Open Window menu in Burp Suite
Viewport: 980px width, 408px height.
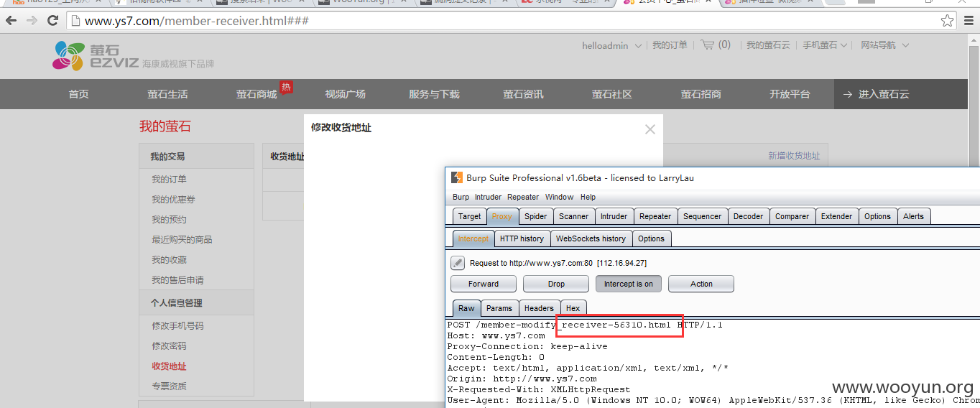pyautogui.click(x=559, y=197)
